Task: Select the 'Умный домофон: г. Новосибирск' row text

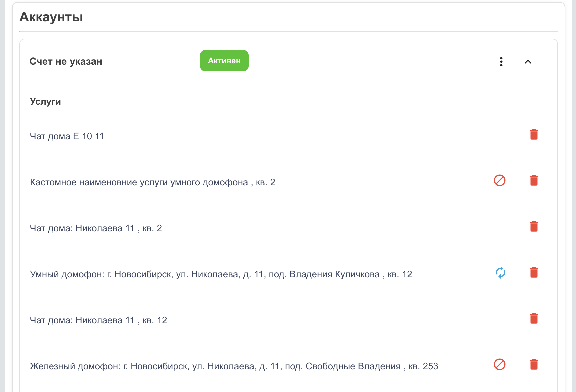Action: 221,274
